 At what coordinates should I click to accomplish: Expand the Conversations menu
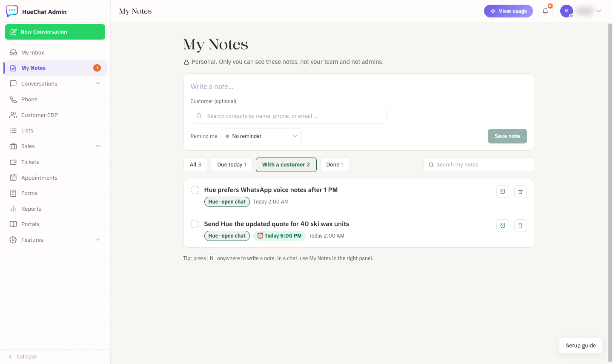(98, 83)
